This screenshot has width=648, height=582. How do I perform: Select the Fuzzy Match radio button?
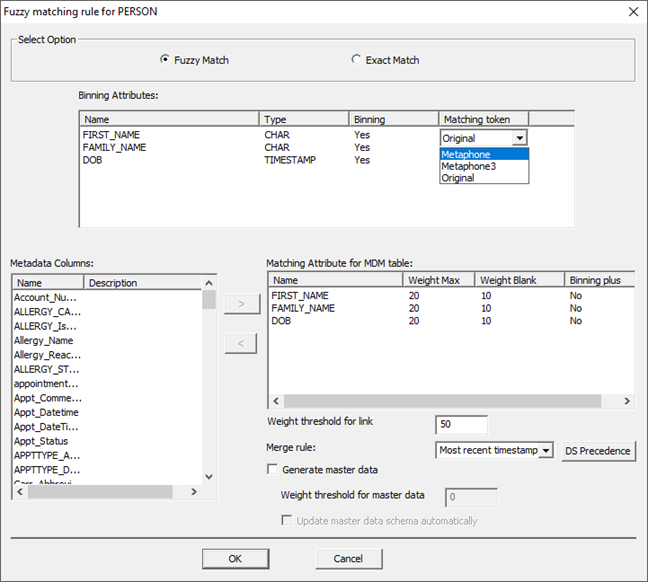pyautogui.click(x=164, y=60)
